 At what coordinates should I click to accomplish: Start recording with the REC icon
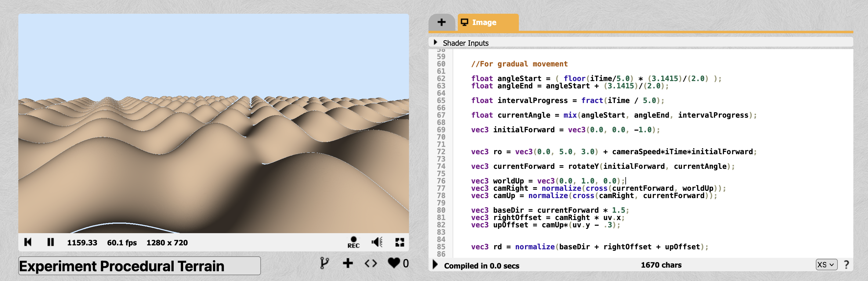[353, 242]
